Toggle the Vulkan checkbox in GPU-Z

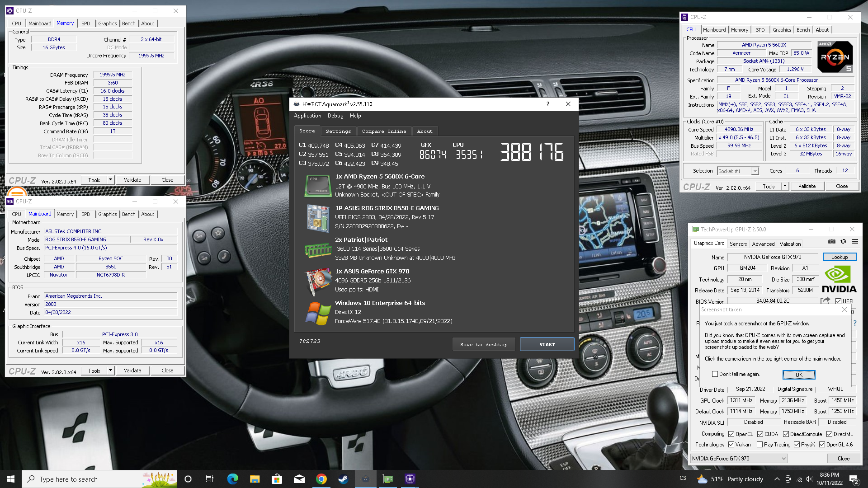point(731,445)
